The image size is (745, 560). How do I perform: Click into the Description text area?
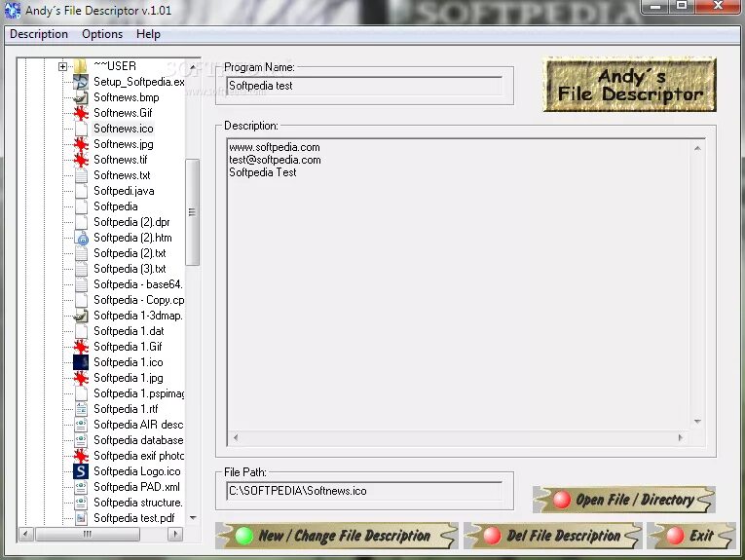tap(458, 285)
